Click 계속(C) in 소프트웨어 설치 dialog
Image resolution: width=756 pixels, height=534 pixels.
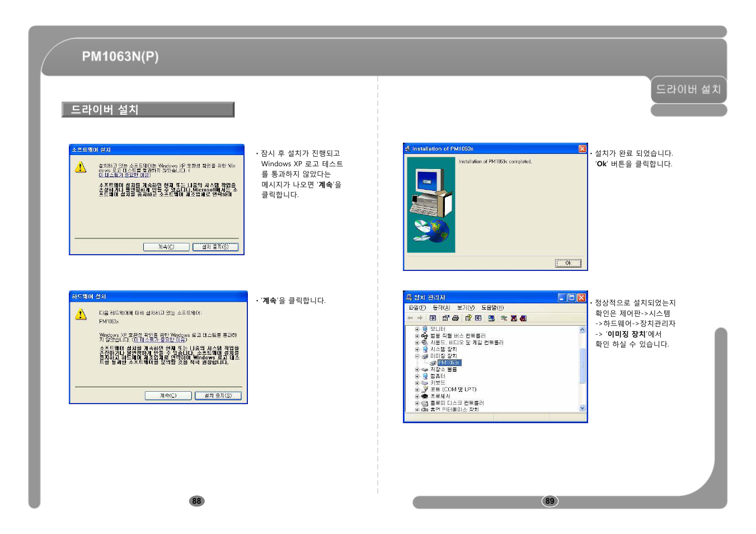166,247
